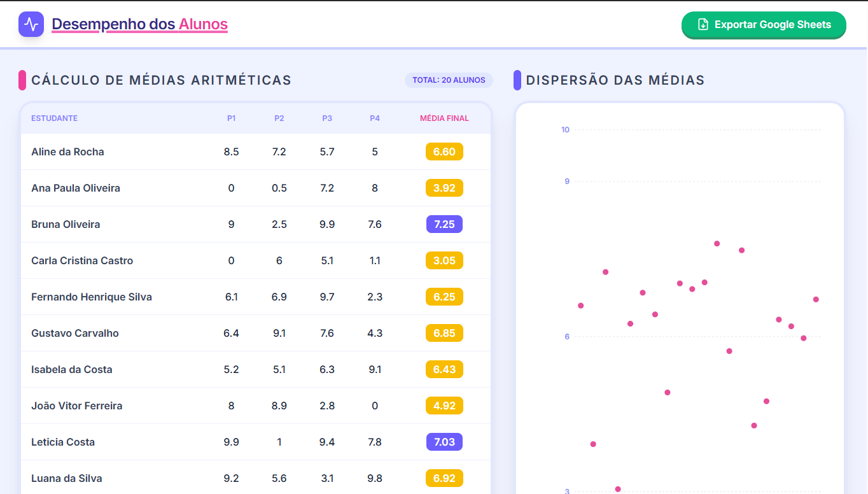Click the Total: 20 Alunos badge
Image resolution: width=868 pixels, height=494 pixels.
(449, 80)
